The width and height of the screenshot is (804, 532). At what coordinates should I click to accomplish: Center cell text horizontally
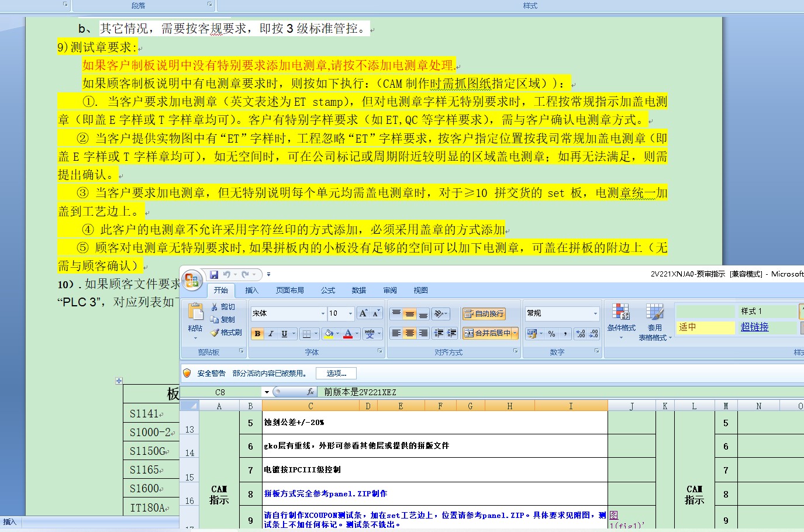click(410, 333)
